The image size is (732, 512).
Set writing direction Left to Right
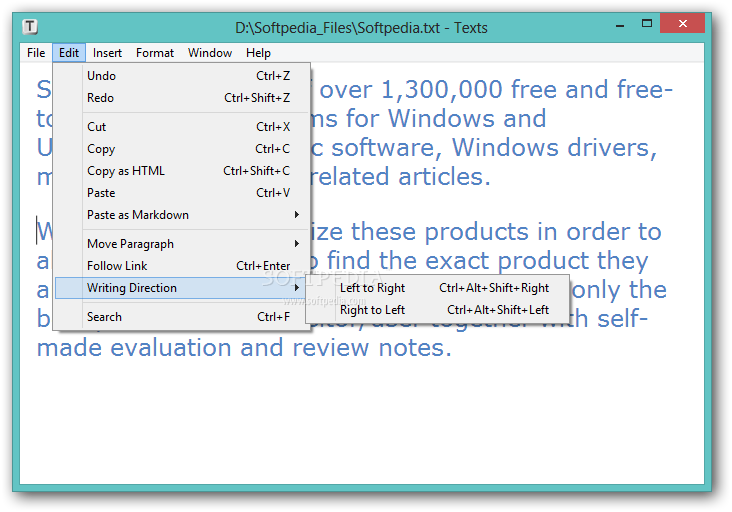[x=437, y=288]
